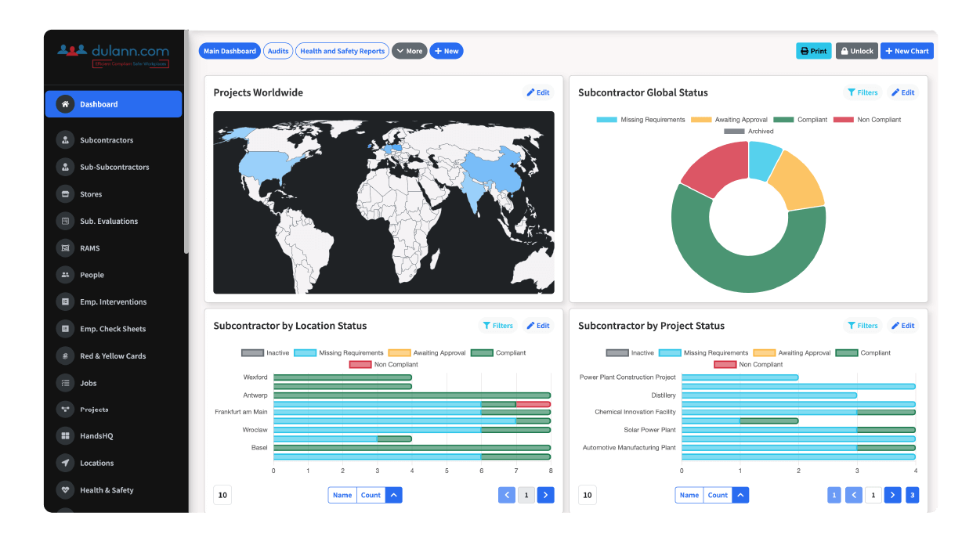Click Missing Requirements swatch in Project Status legend

669,353
